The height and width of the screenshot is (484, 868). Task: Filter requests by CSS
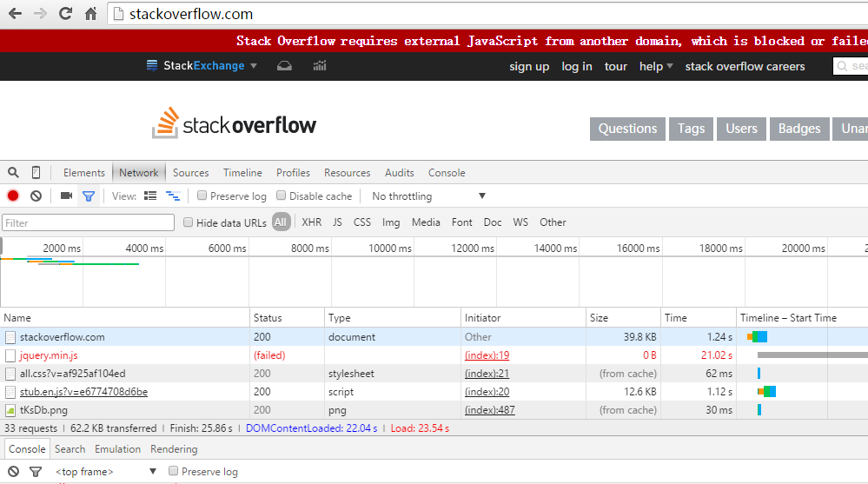[x=362, y=222]
